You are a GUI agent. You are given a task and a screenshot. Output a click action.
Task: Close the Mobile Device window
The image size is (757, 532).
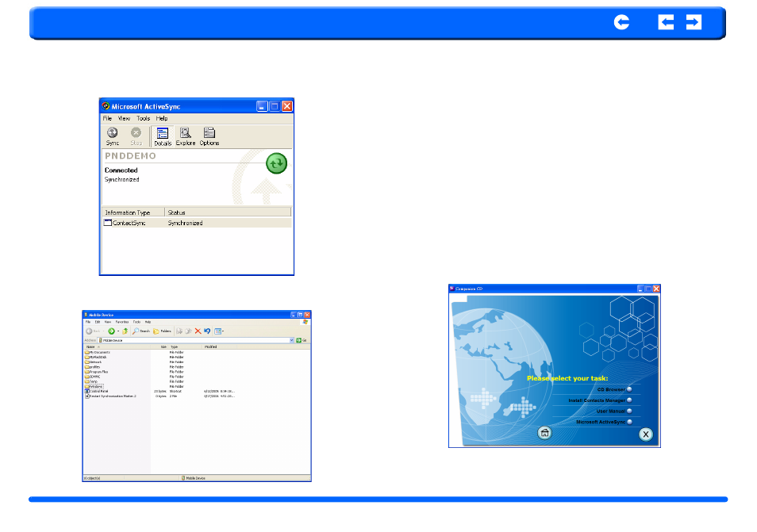point(307,315)
